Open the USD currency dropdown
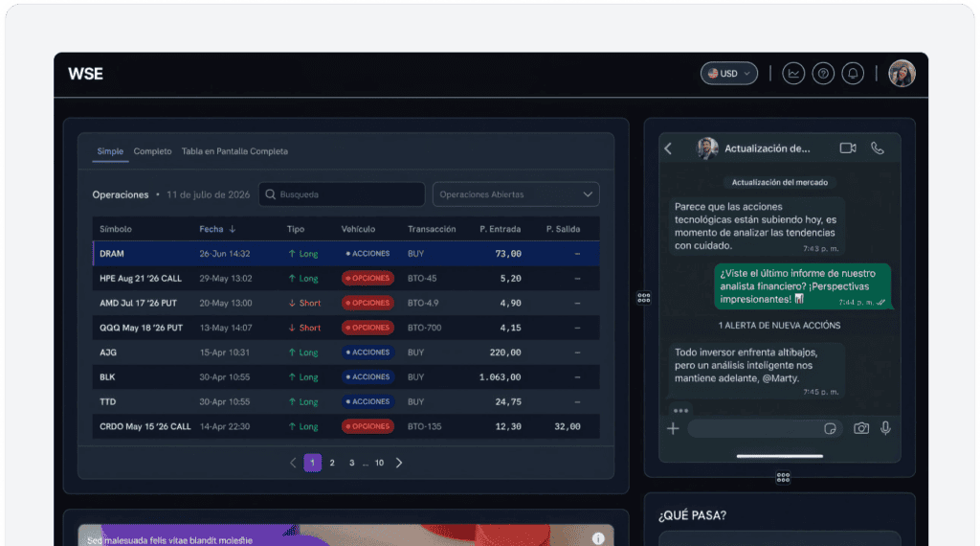The width and height of the screenshot is (980, 546). [728, 74]
